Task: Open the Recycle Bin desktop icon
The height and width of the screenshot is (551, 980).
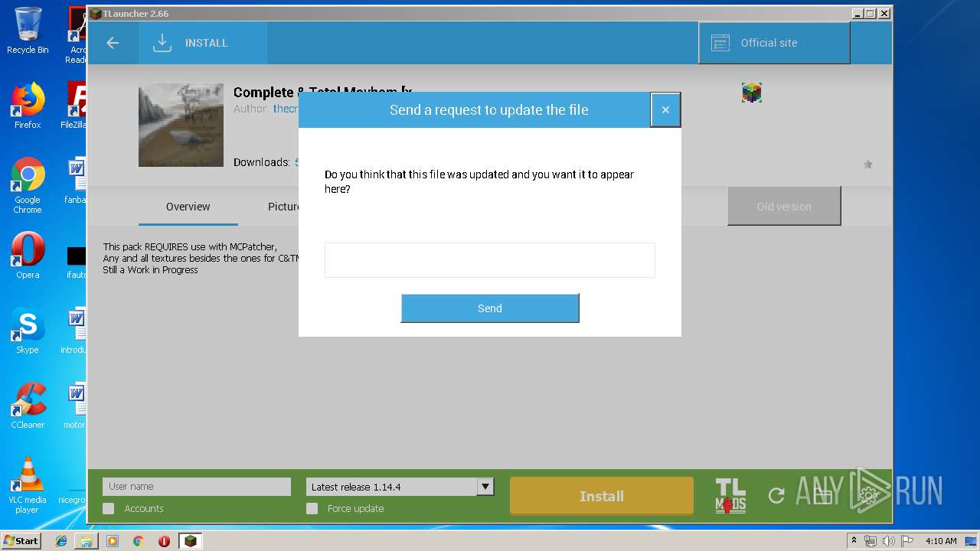Action: pyautogui.click(x=28, y=31)
